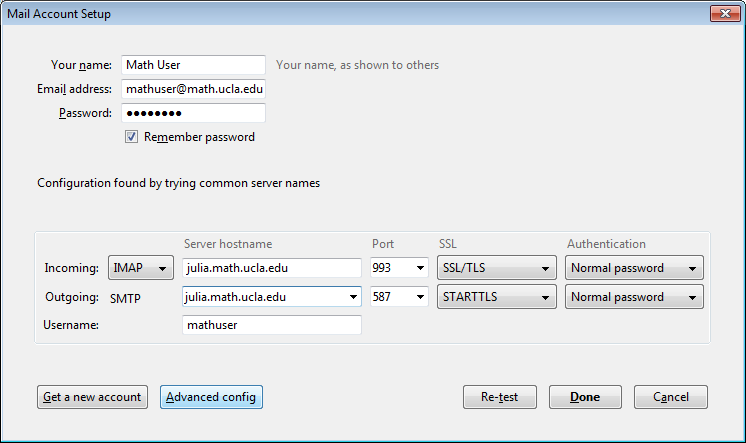Confirm setup with the Done button
746x443 pixels.
click(x=585, y=397)
